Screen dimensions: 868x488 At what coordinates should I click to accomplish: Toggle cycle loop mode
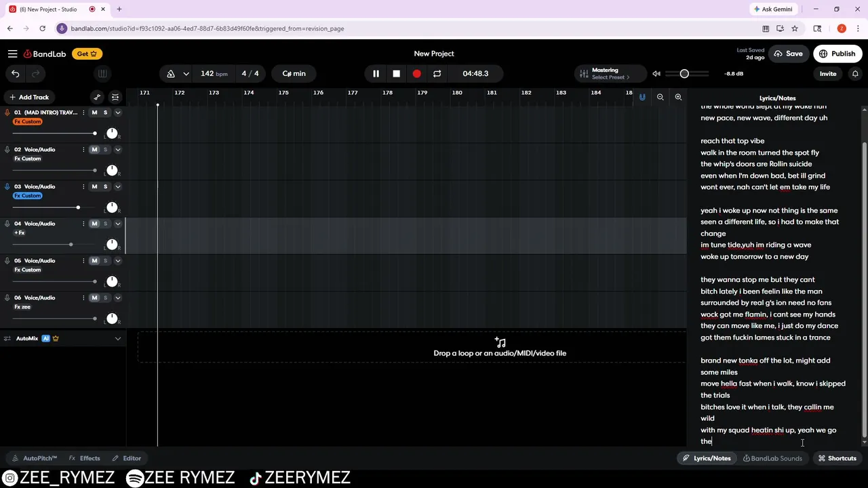437,73
